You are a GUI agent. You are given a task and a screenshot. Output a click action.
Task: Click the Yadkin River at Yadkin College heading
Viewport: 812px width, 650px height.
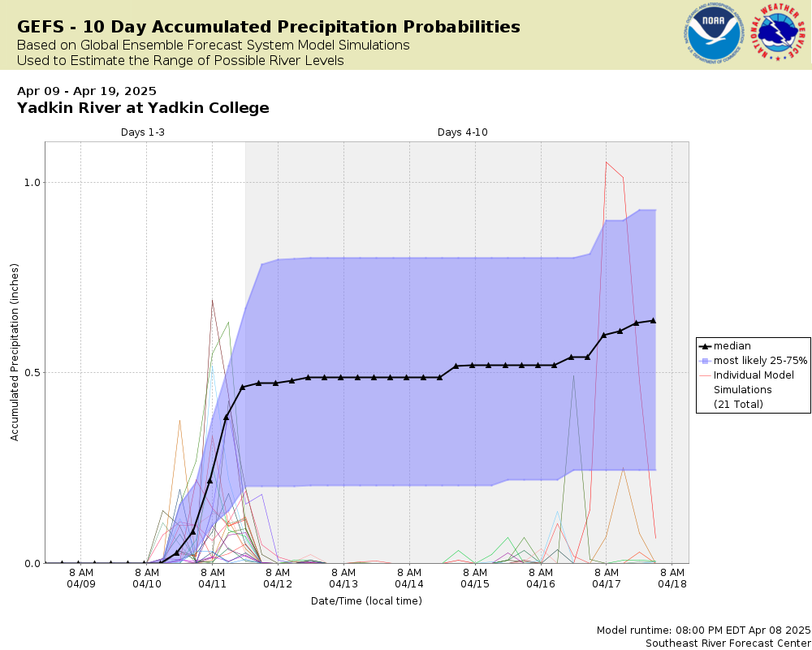point(143,108)
